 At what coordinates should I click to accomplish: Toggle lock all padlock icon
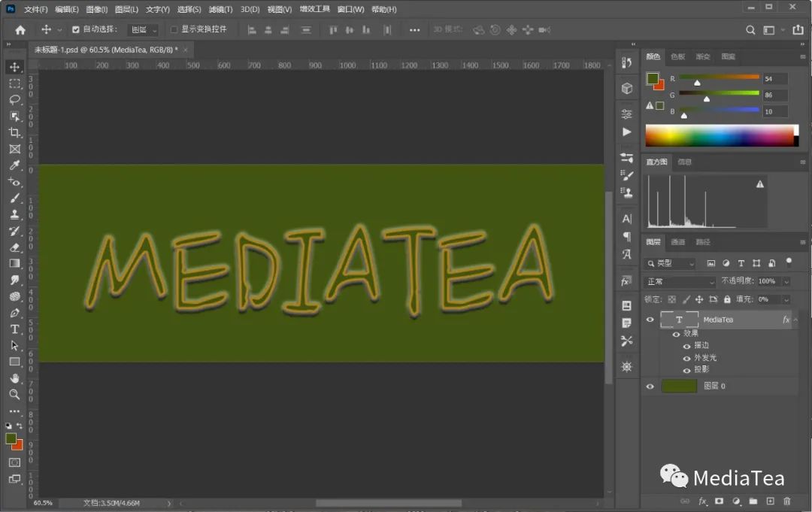tap(727, 299)
